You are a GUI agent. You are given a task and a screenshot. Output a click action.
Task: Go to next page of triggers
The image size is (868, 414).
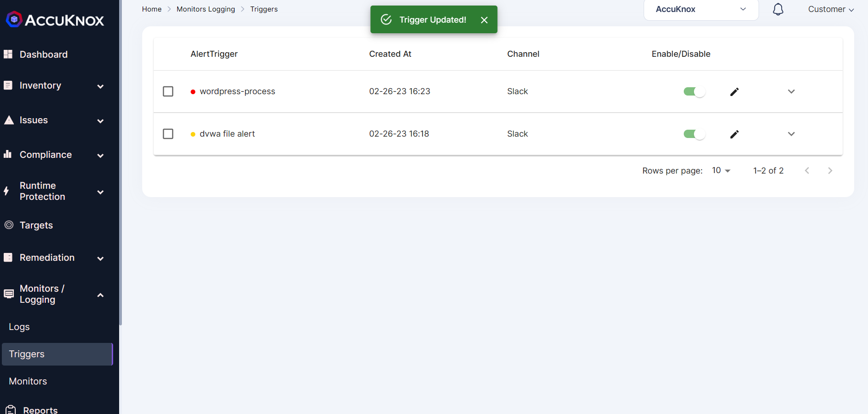(830, 171)
